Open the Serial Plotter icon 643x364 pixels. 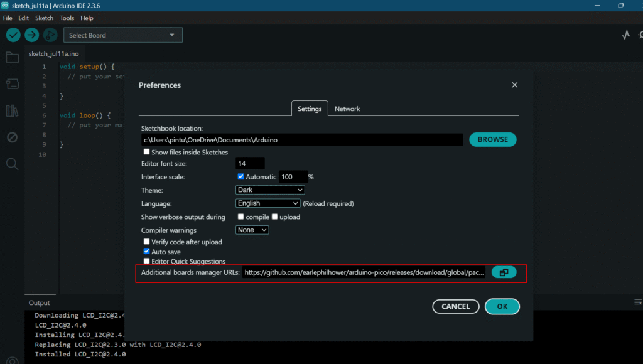(626, 35)
